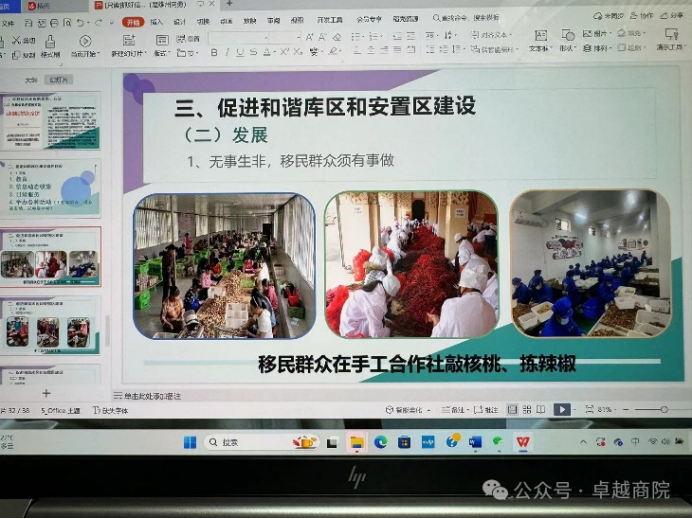This screenshot has height=519, width=692.
Task: Expand the font name dropdown box
Action: [x=240, y=37]
